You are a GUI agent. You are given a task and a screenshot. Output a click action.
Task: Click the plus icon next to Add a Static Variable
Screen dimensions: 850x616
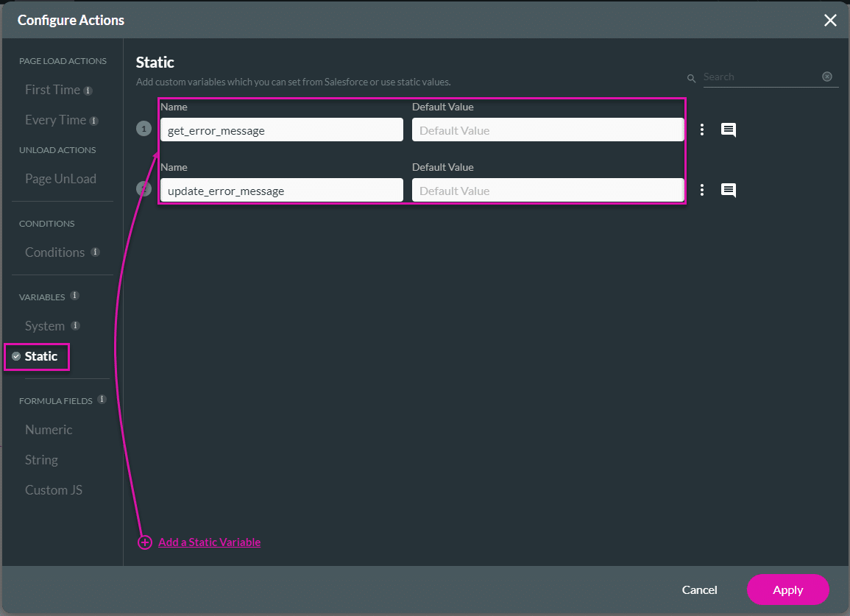[144, 542]
